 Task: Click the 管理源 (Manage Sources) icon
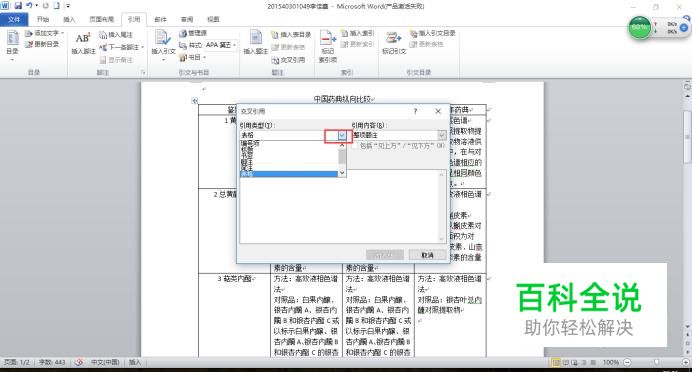tap(183, 34)
